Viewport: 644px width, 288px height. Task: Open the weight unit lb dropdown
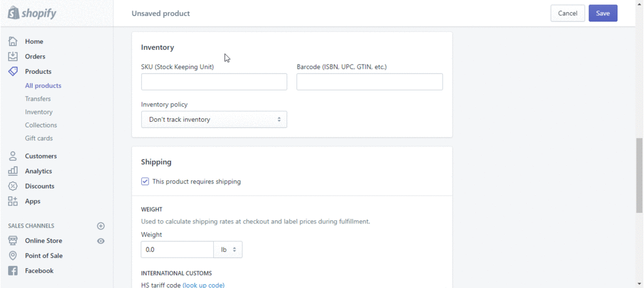pos(228,249)
